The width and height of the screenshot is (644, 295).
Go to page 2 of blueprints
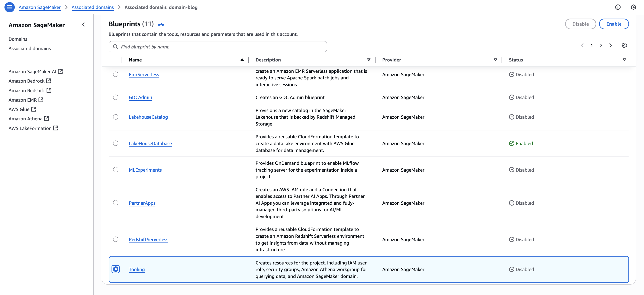click(601, 45)
